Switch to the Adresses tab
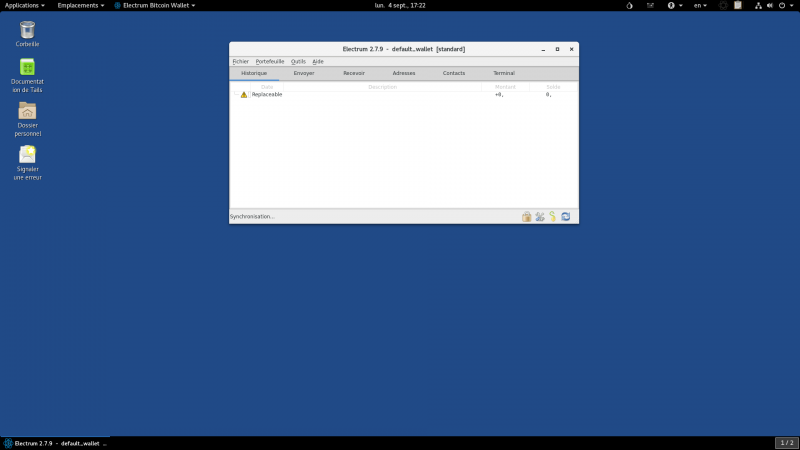 pyautogui.click(x=404, y=73)
